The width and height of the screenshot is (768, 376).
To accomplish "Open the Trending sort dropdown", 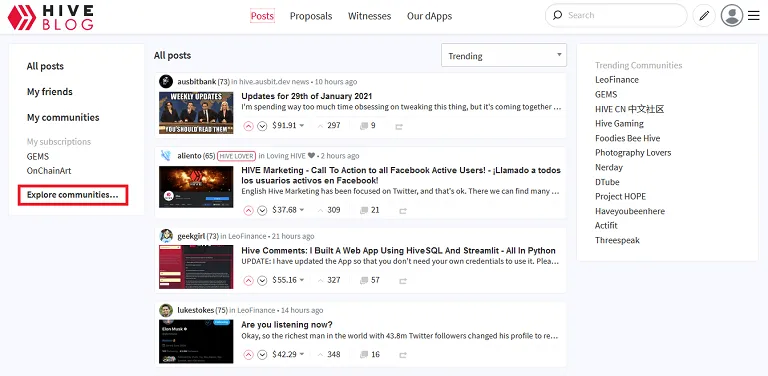I will pyautogui.click(x=504, y=55).
